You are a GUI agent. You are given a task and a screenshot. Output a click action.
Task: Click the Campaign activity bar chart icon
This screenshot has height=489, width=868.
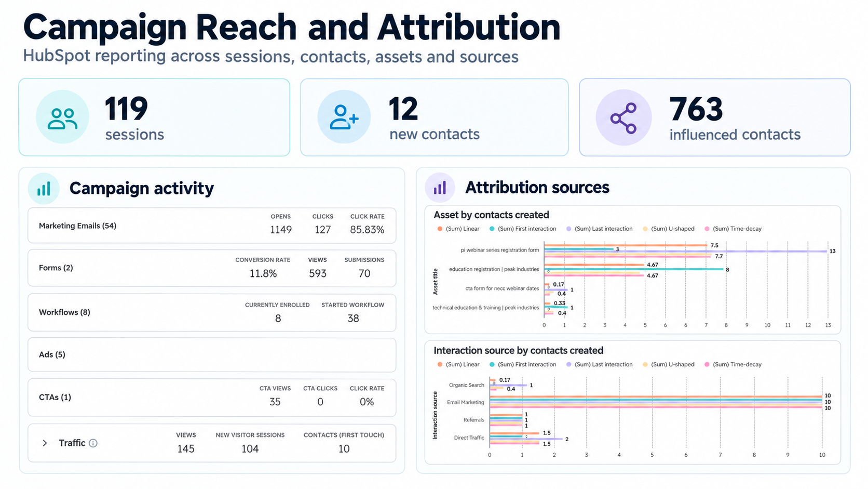44,188
